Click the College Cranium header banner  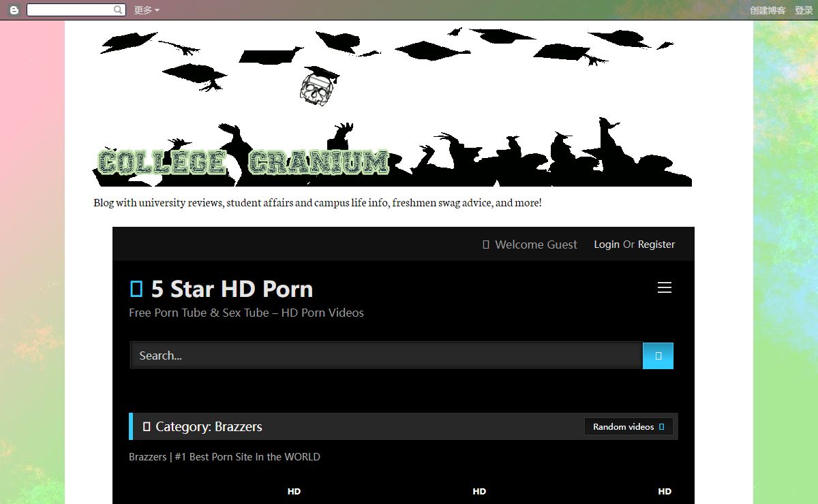393,106
